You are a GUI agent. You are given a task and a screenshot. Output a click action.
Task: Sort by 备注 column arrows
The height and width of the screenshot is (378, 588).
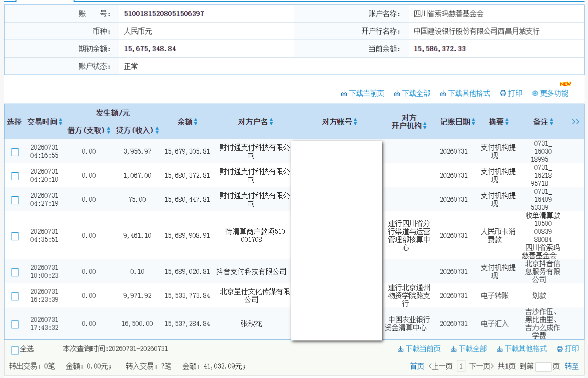pos(551,122)
